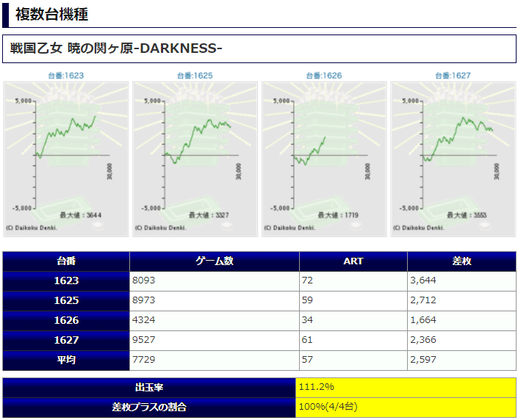Open the graph showing 最大値 3553
Screen dimensions: 518x420
453,159
